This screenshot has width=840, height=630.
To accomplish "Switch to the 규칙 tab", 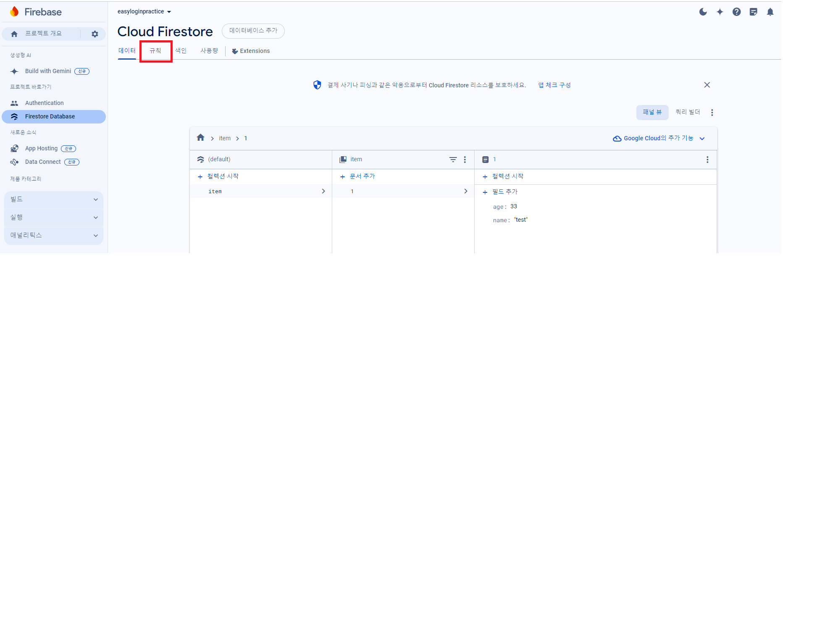I will pos(155,51).
